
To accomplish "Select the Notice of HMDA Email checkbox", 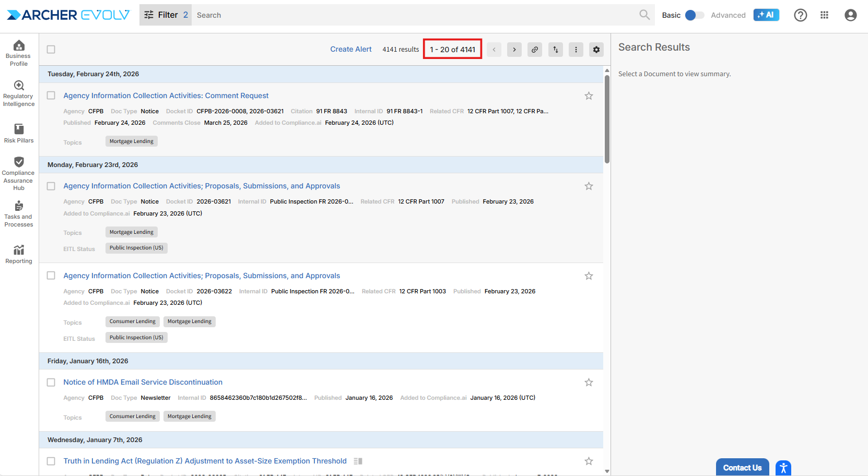I will 51,383.
